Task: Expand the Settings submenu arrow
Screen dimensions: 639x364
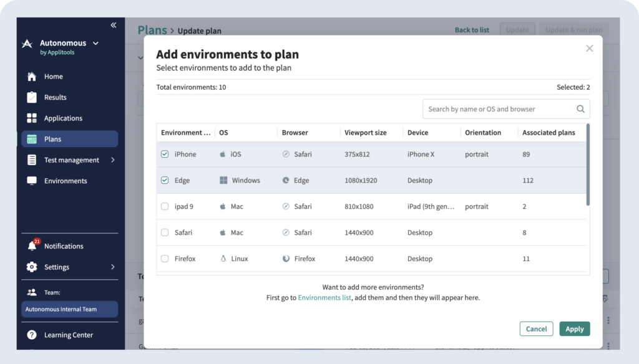Action: pyautogui.click(x=113, y=267)
